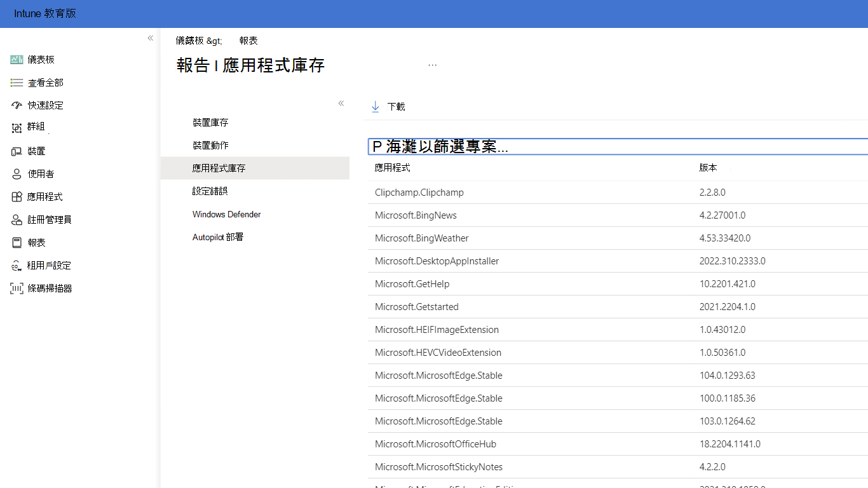This screenshot has height=488, width=868.
Task: Open 群組 in the sidebar
Action: pos(36,126)
